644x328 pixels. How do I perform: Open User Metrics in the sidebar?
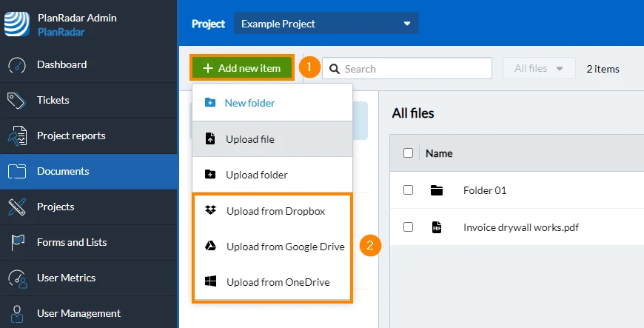89,278
